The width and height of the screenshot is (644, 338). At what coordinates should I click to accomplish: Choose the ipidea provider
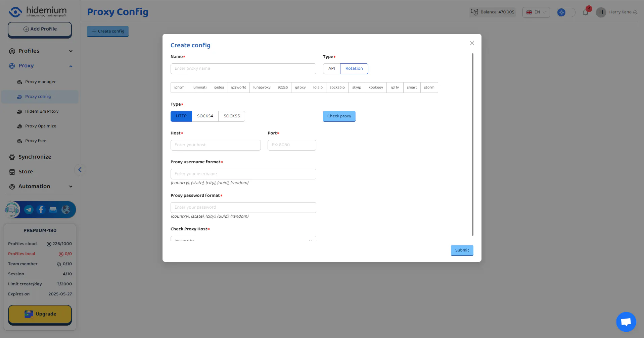tap(219, 88)
